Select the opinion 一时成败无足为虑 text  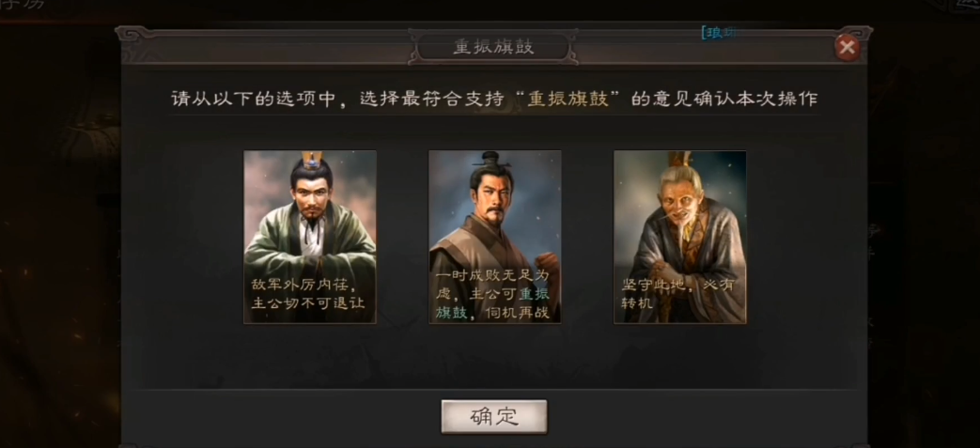(x=491, y=294)
